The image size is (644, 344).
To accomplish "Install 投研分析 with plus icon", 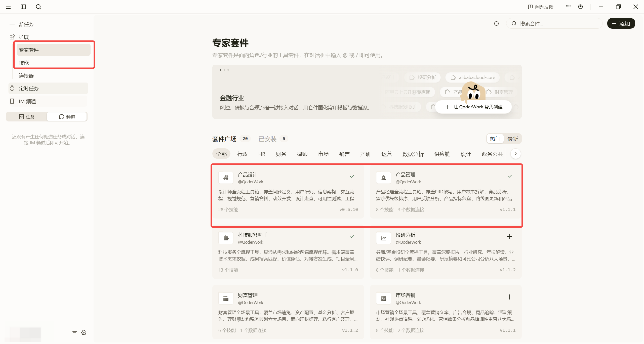I will pyautogui.click(x=510, y=236).
